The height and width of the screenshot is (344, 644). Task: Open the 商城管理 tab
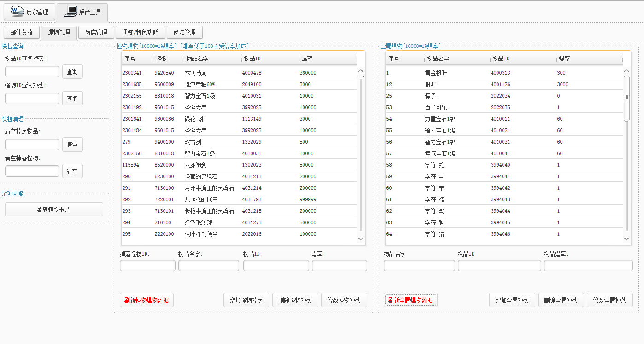tap(185, 32)
